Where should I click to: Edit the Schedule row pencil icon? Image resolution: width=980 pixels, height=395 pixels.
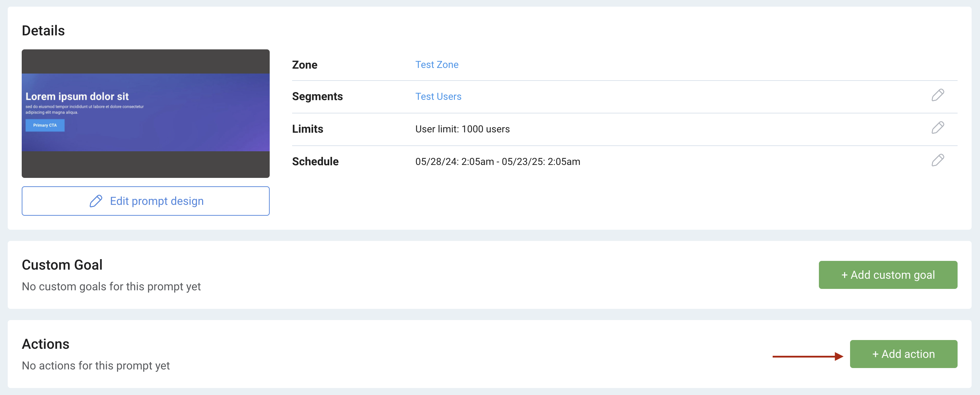click(x=938, y=160)
